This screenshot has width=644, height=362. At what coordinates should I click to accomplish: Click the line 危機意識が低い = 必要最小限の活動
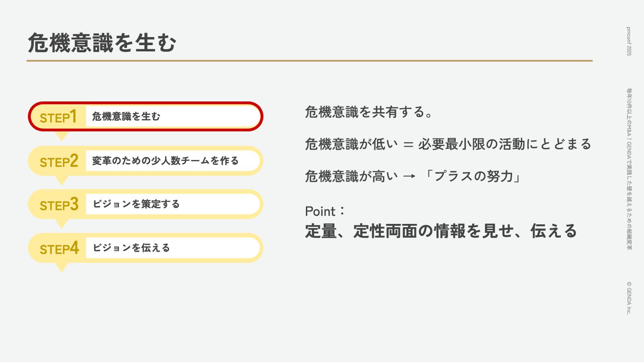tap(448, 144)
